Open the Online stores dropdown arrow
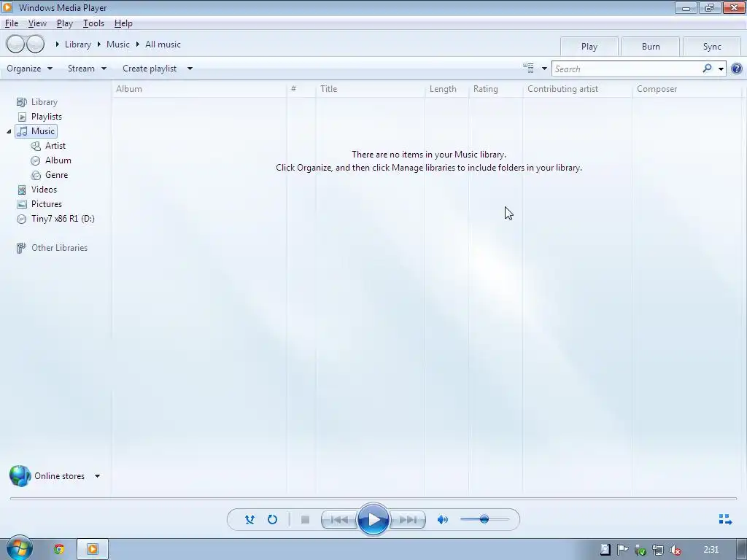The width and height of the screenshot is (747, 560). pos(97,476)
